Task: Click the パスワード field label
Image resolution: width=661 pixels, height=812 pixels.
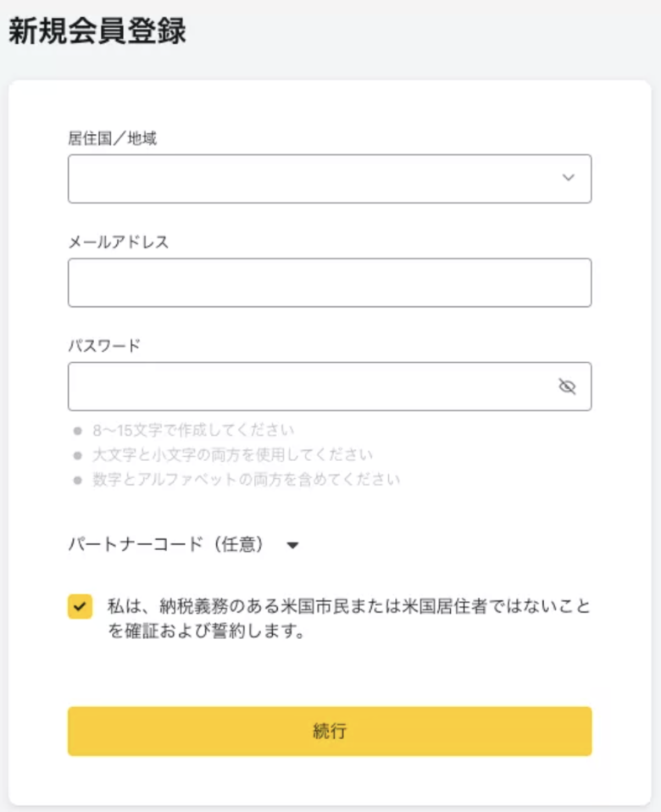Action: [x=104, y=346]
